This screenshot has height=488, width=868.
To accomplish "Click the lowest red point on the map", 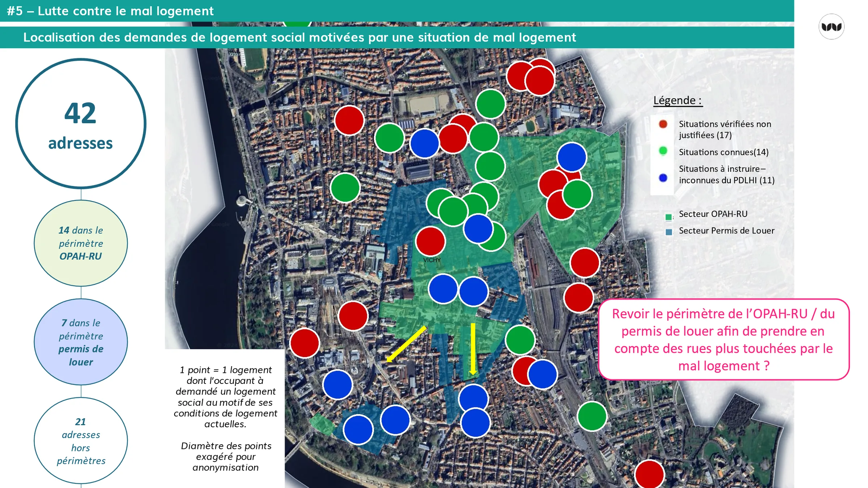I will point(650,474).
